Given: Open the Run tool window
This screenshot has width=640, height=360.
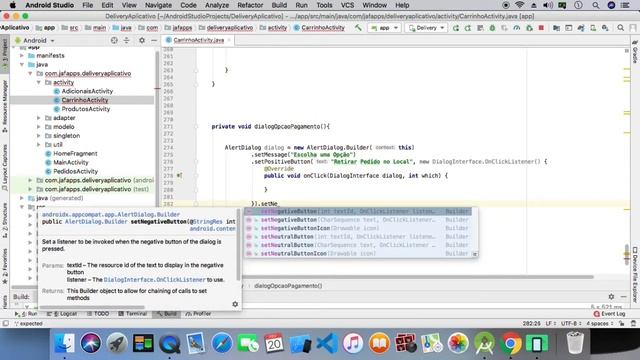Looking at the screenshot, I should click(x=26, y=314).
